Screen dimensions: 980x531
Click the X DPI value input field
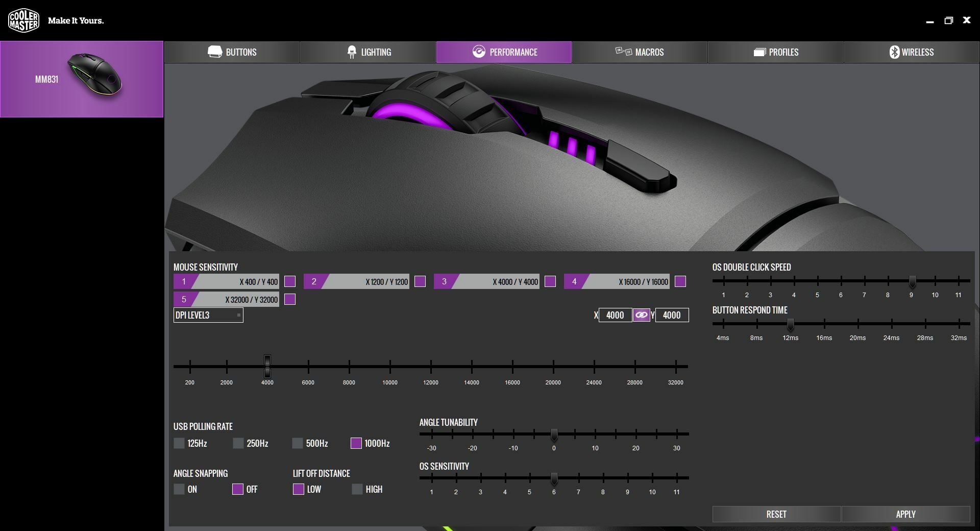coord(615,315)
